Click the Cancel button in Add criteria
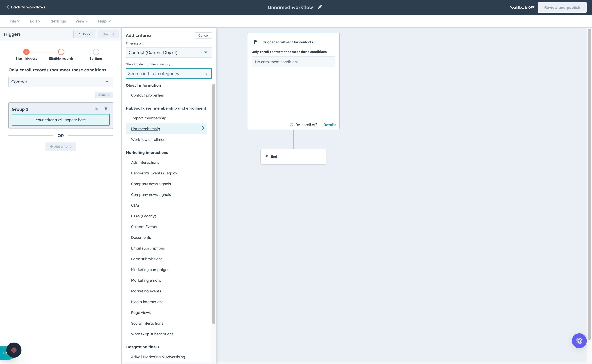This screenshot has height=364, width=592. tap(203, 35)
